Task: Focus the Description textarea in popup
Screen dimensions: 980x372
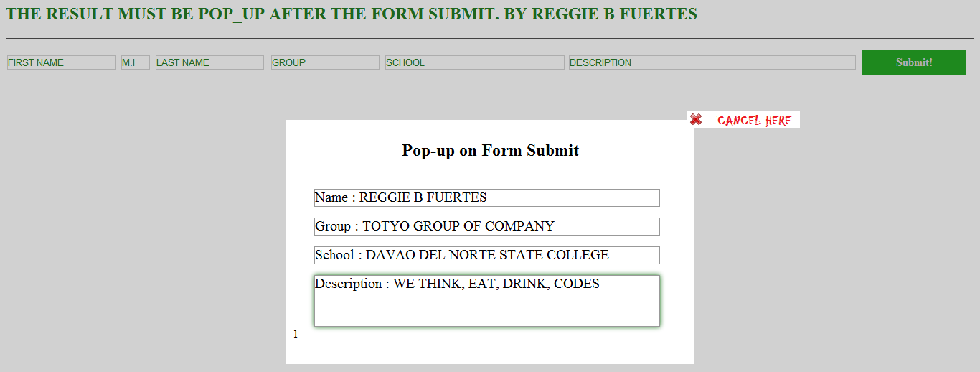Action: pyautogui.click(x=487, y=301)
